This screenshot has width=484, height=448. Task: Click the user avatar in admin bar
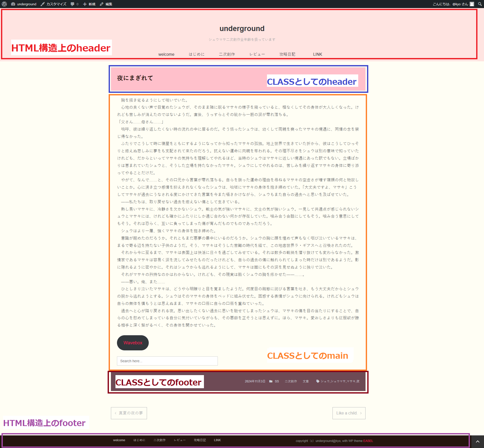472,4
